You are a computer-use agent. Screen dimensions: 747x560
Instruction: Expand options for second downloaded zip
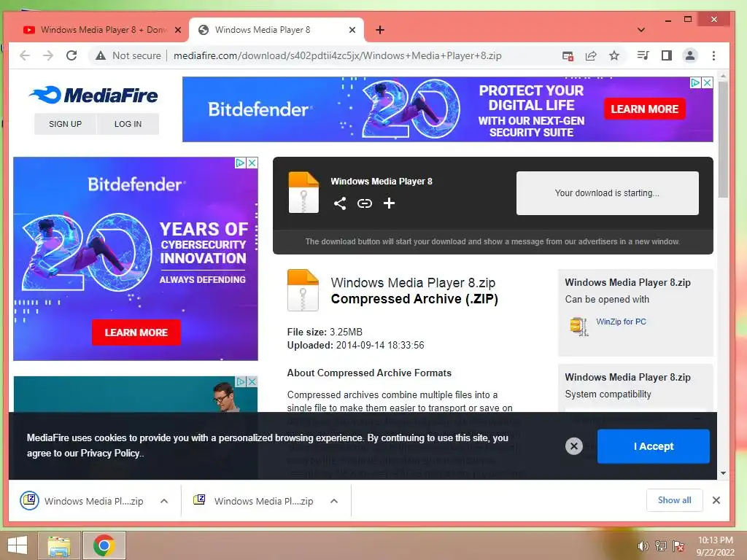pyautogui.click(x=334, y=501)
